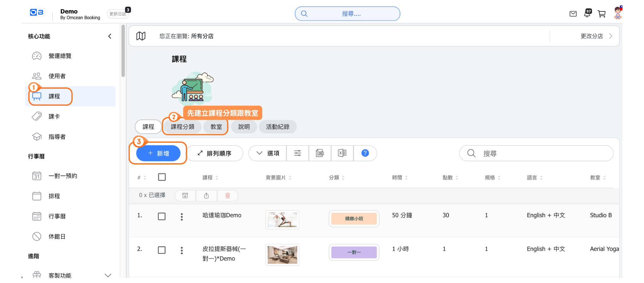Click the blue 新增 button
Image resolution: width=644 pixels, height=283 pixels.
tap(158, 153)
